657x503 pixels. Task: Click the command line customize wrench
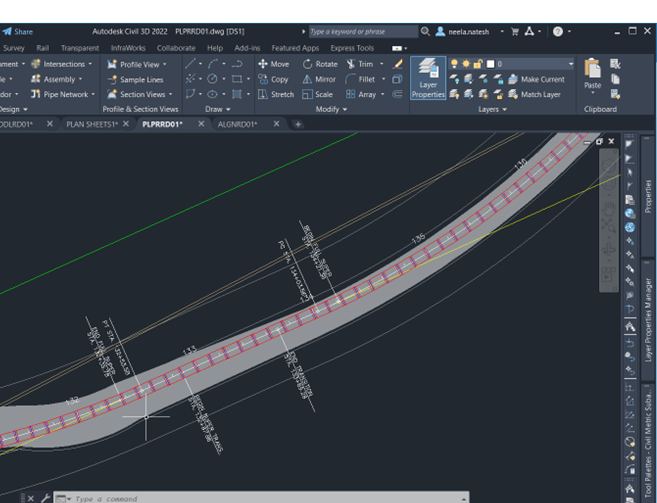click(45, 498)
